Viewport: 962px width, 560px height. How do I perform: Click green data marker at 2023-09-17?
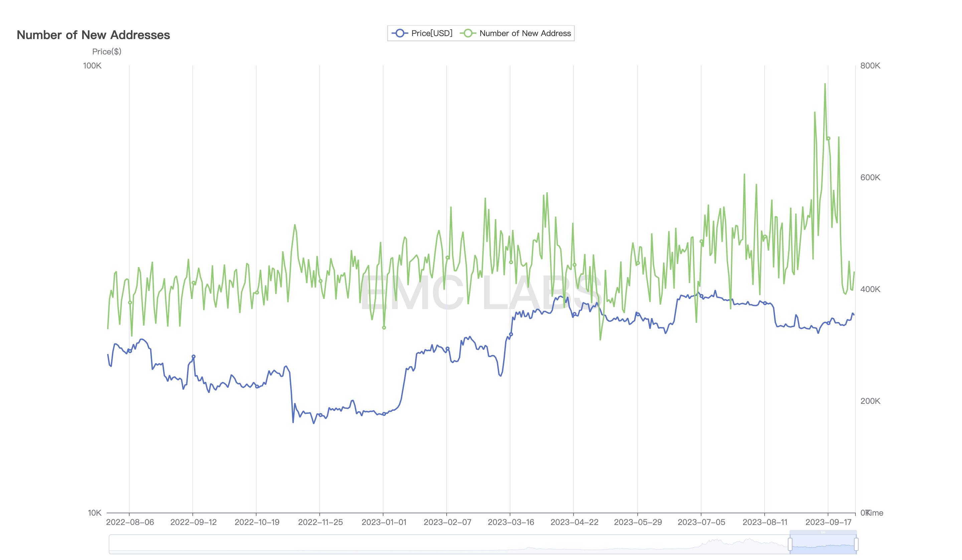point(828,138)
